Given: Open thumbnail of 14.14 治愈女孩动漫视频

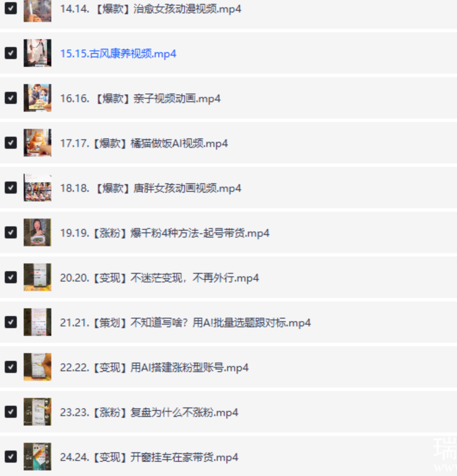Looking at the screenshot, I should (38, 11).
